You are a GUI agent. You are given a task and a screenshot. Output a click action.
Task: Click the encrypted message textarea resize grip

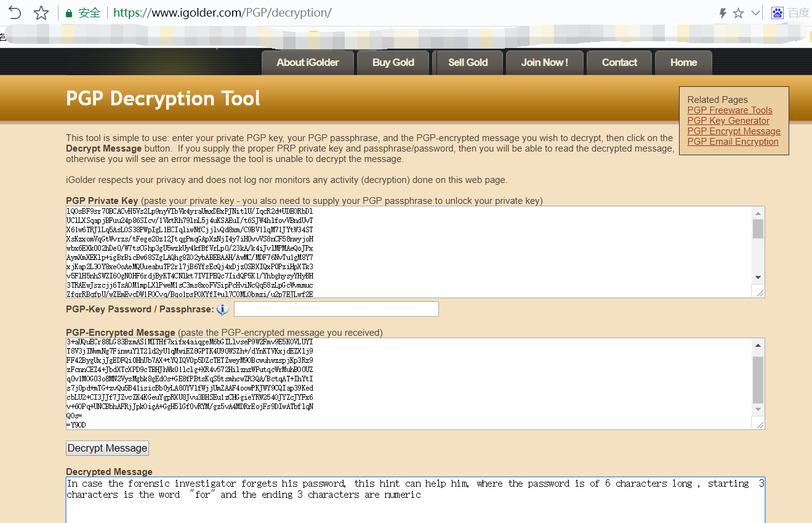(x=759, y=424)
